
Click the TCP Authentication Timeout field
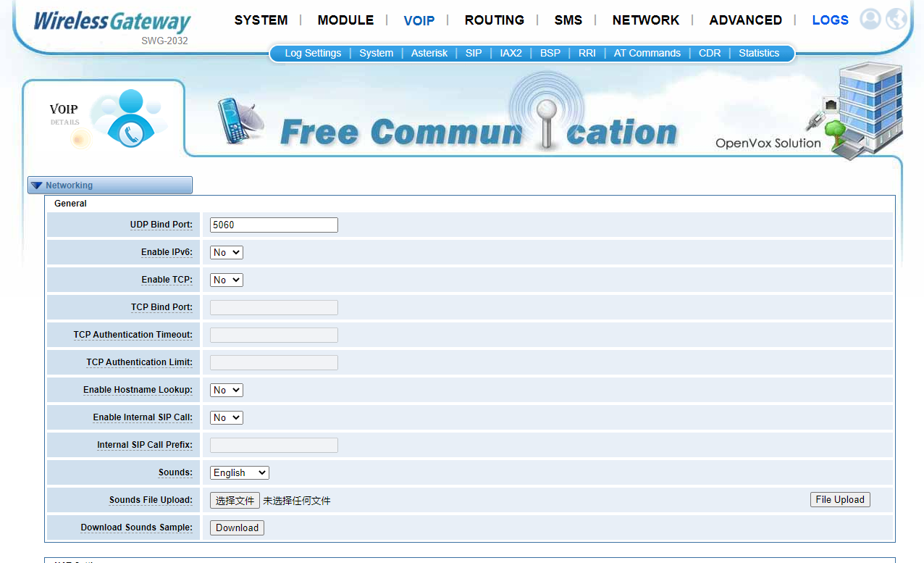274,335
